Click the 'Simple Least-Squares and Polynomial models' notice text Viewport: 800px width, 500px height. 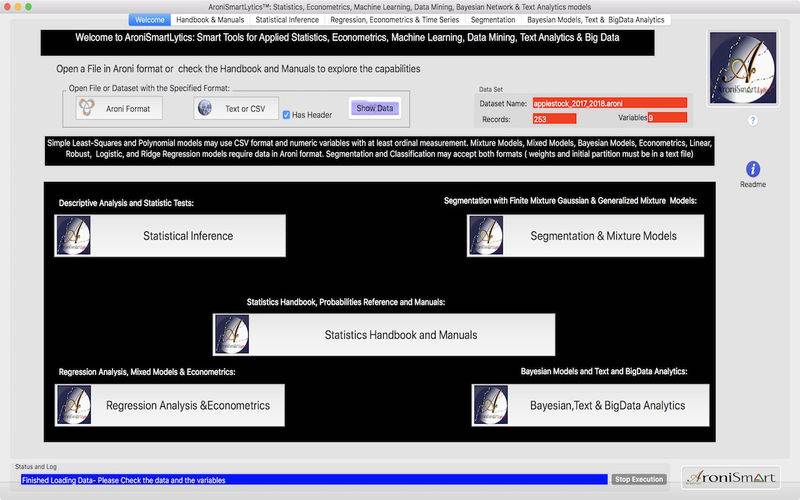click(379, 148)
